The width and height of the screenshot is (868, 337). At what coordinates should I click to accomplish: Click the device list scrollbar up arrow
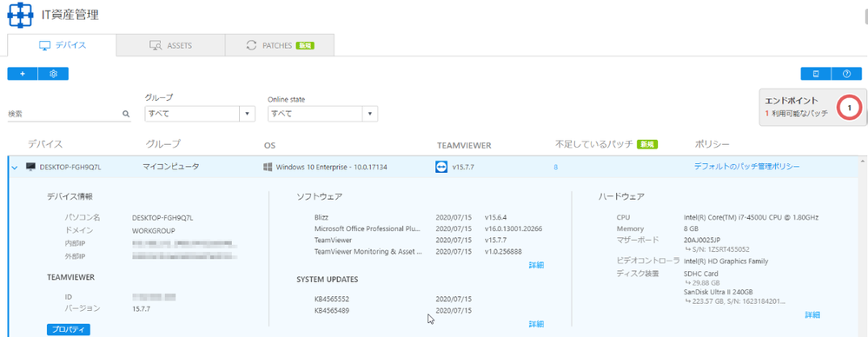click(862, 161)
